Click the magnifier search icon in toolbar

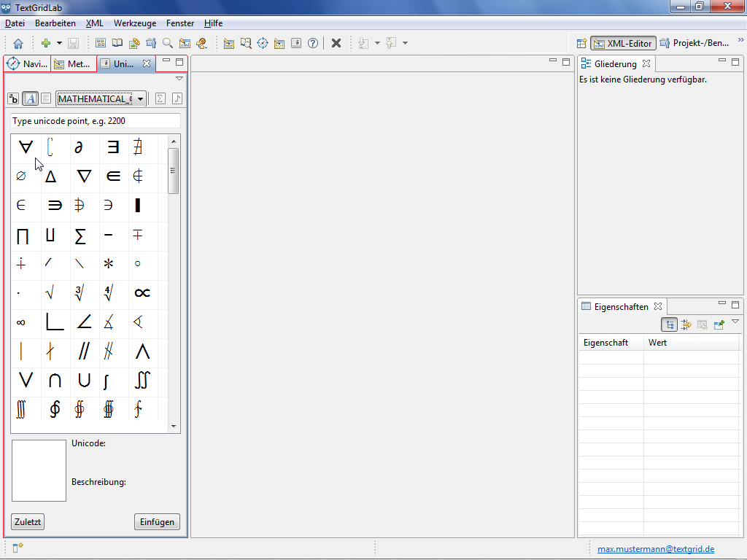point(168,43)
